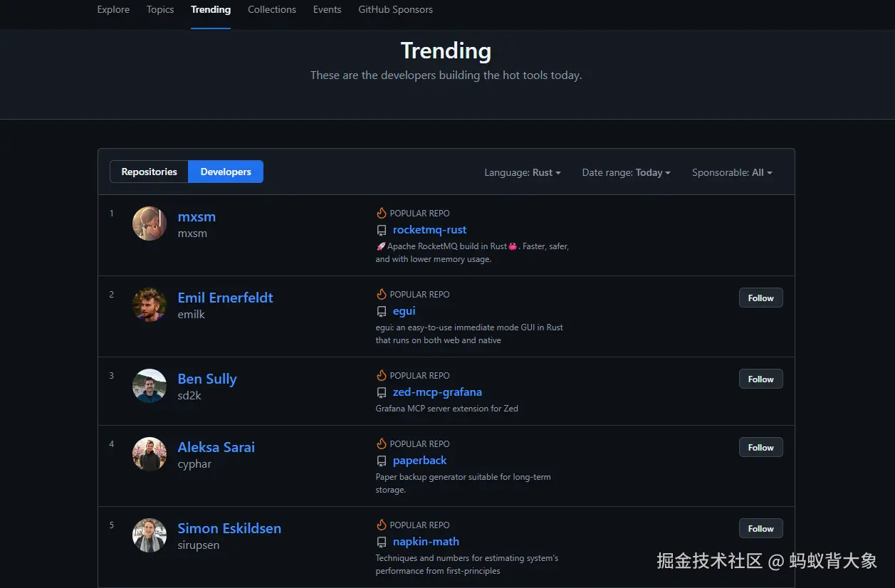Click mxsm's profile avatar
The width and height of the screenshot is (895, 588).
point(150,224)
